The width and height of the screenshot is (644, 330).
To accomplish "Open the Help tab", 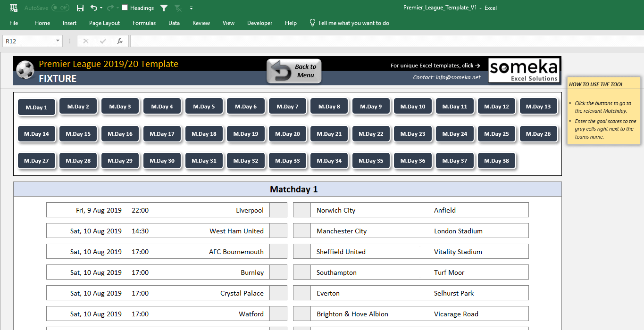I will [x=291, y=23].
